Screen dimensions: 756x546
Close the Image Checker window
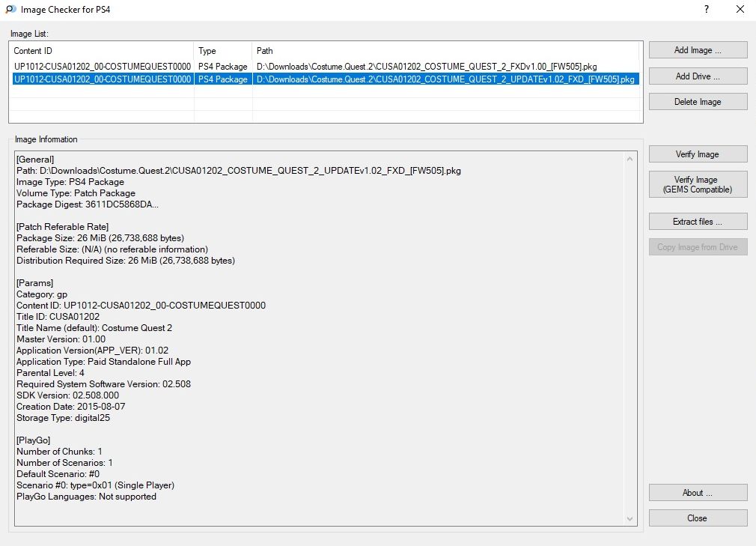740,9
